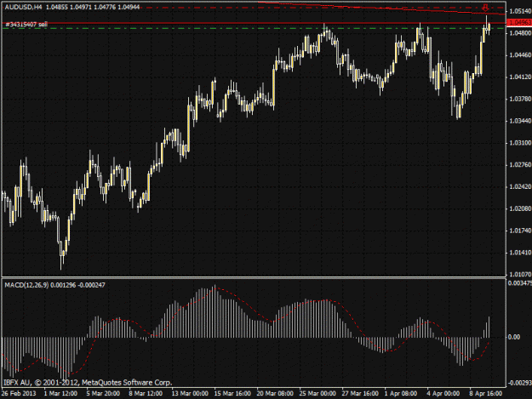532x399 pixels.
Task: Click the '27 Mar 16:00' time label
Action: pyautogui.click(x=360, y=394)
